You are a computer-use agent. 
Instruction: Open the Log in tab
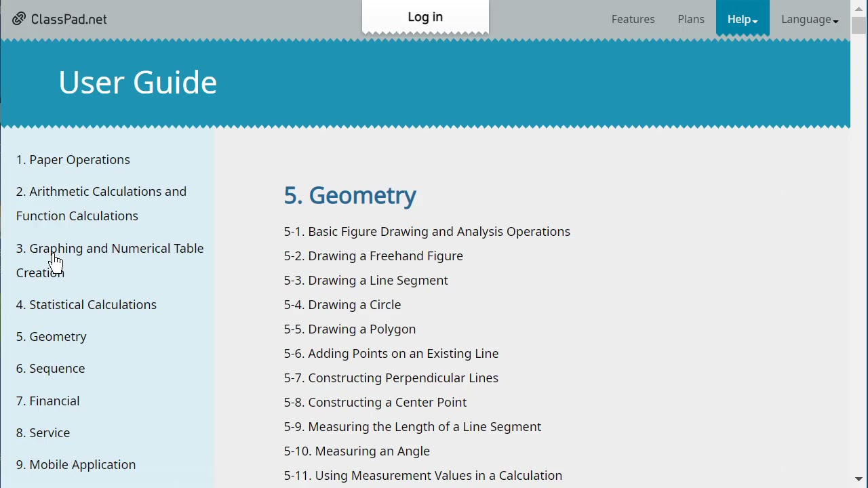pos(425,17)
